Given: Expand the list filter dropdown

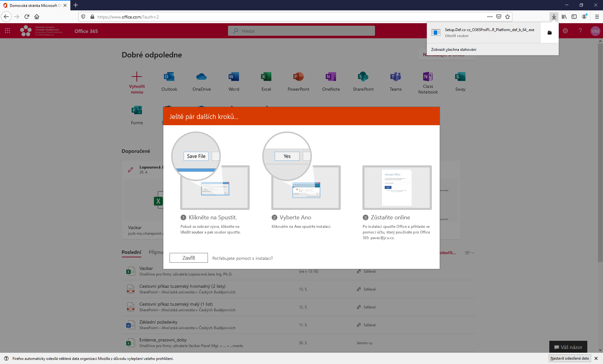Looking at the screenshot, I should [470, 253].
